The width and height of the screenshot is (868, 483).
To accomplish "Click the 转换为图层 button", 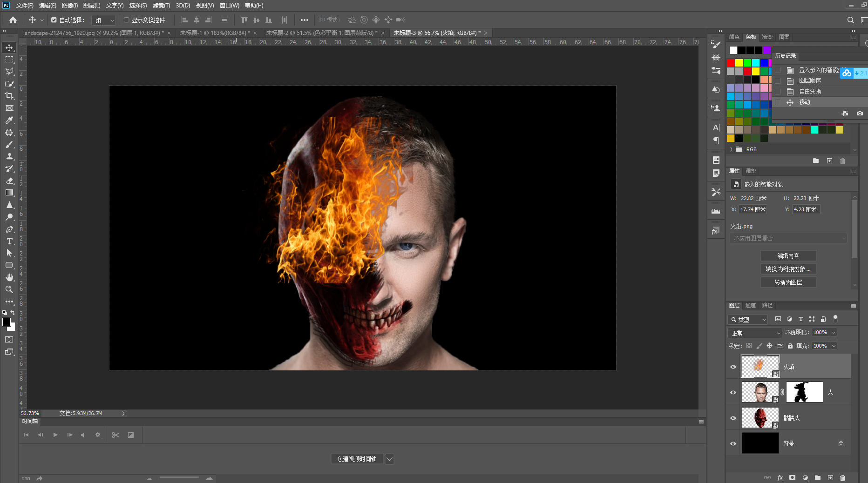I will click(x=788, y=282).
